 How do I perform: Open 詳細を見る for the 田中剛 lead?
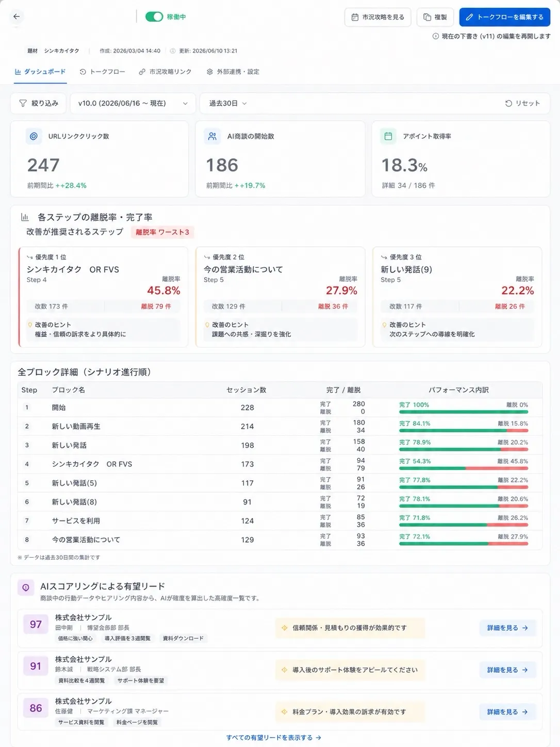pos(507,628)
